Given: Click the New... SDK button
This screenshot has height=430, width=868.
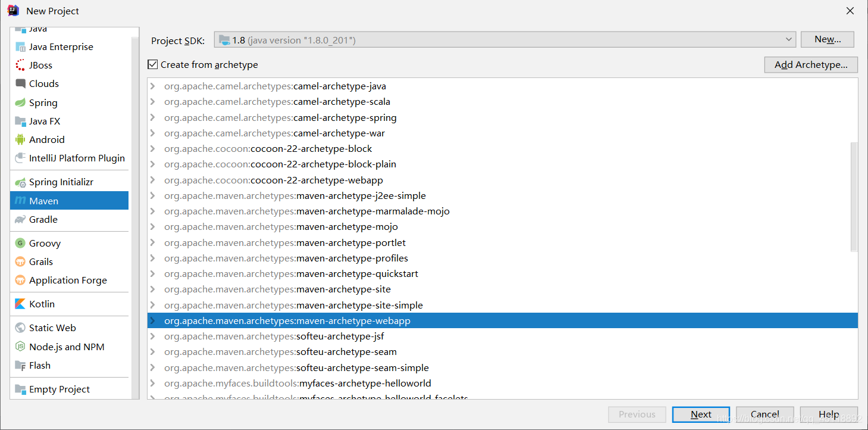Looking at the screenshot, I should click(x=828, y=39).
